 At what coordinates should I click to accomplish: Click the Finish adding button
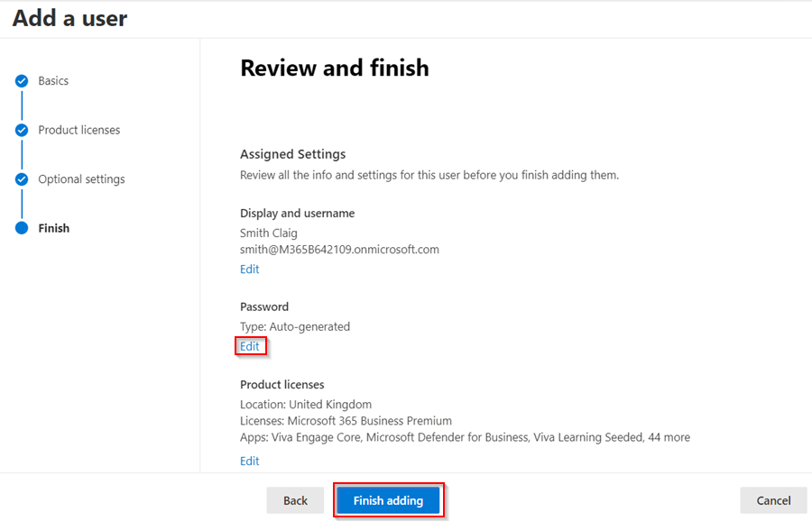(388, 500)
